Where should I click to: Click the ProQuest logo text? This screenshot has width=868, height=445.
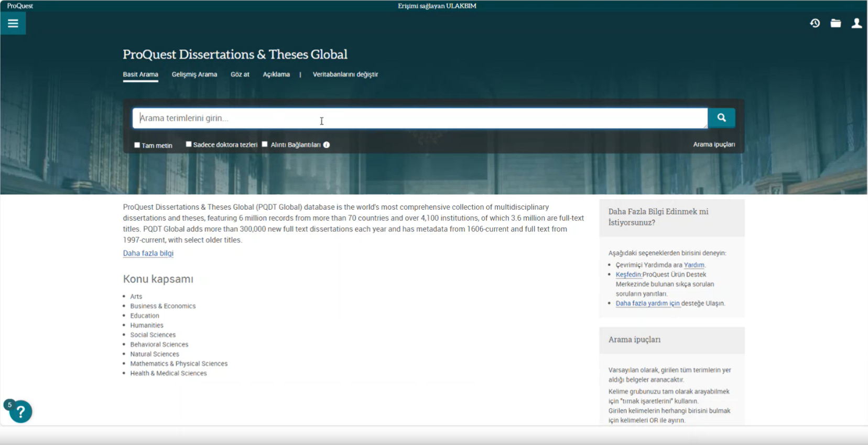click(20, 6)
